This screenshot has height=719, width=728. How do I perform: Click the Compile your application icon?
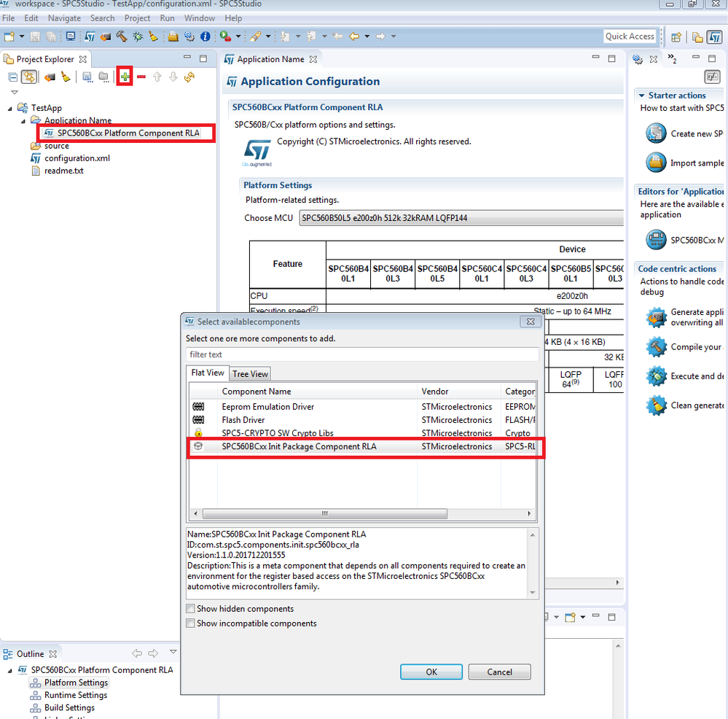(x=656, y=347)
